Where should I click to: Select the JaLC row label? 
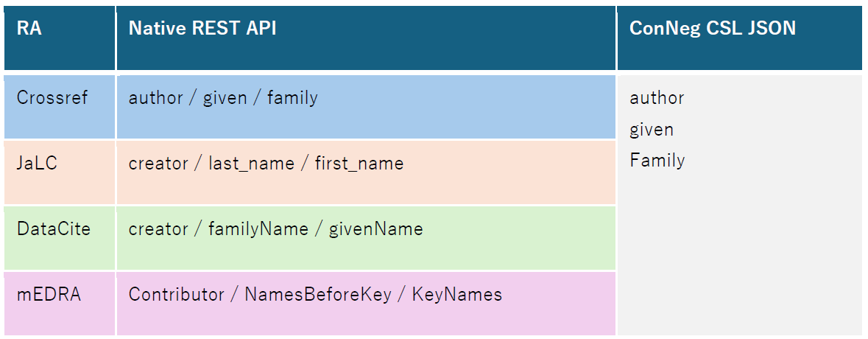(37, 163)
